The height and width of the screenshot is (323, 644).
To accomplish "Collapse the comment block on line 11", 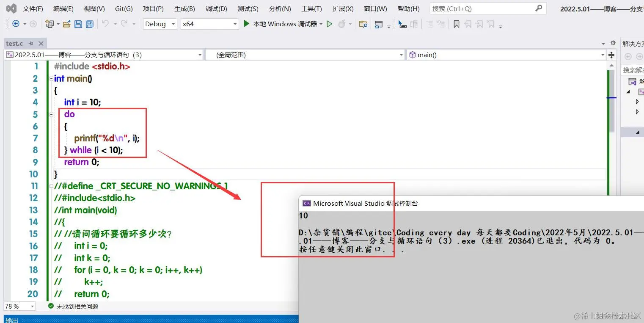I will click(x=51, y=186).
